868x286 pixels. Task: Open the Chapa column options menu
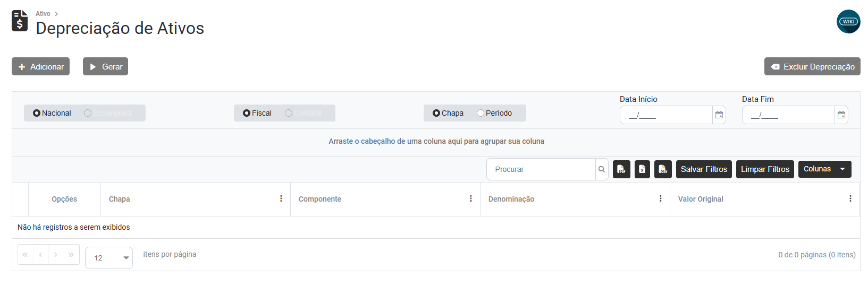281,198
